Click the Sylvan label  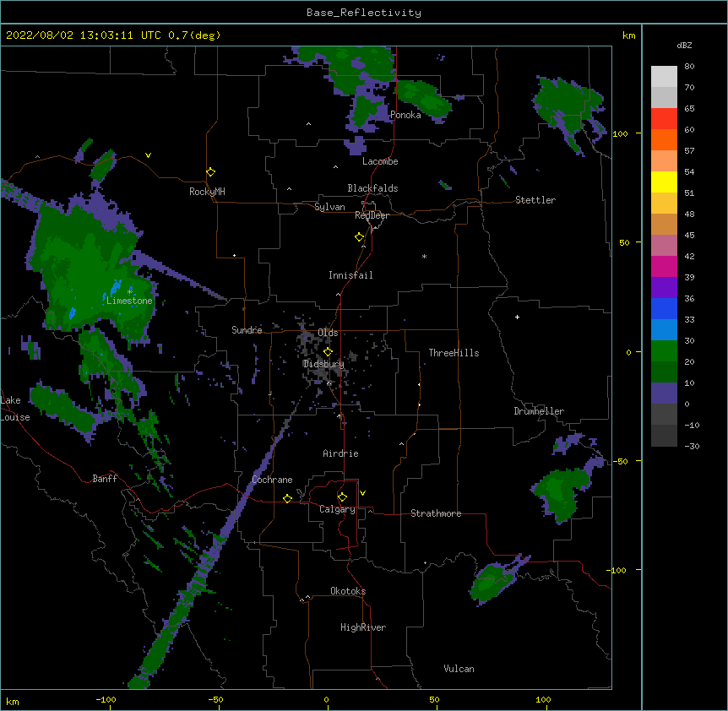329,207
